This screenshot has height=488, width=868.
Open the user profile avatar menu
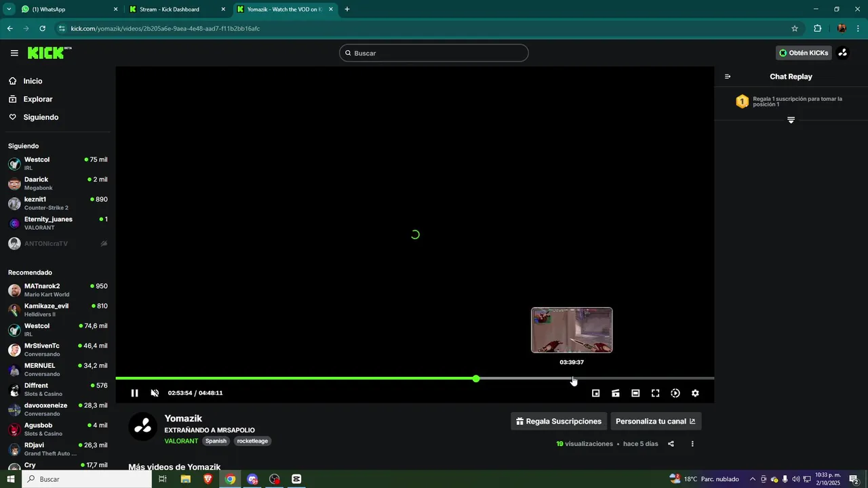(x=842, y=53)
